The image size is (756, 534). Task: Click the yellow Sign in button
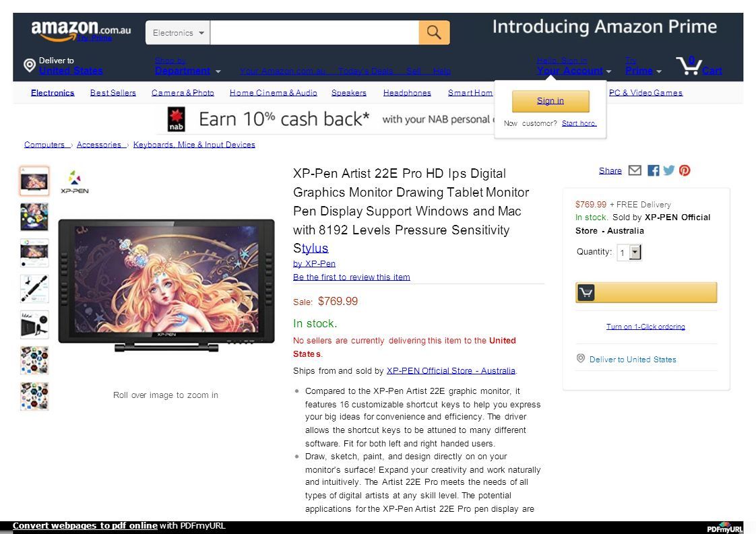coord(550,101)
